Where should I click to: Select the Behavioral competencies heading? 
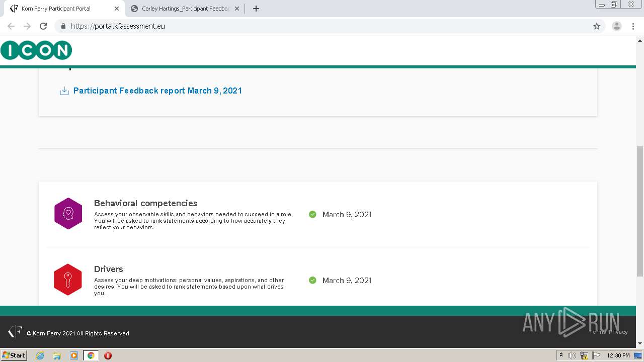pyautogui.click(x=146, y=203)
